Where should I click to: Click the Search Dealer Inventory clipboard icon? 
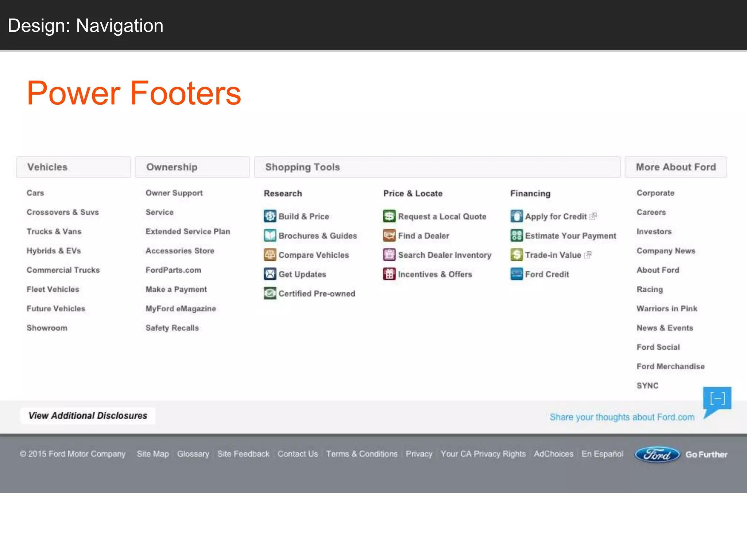pos(389,255)
